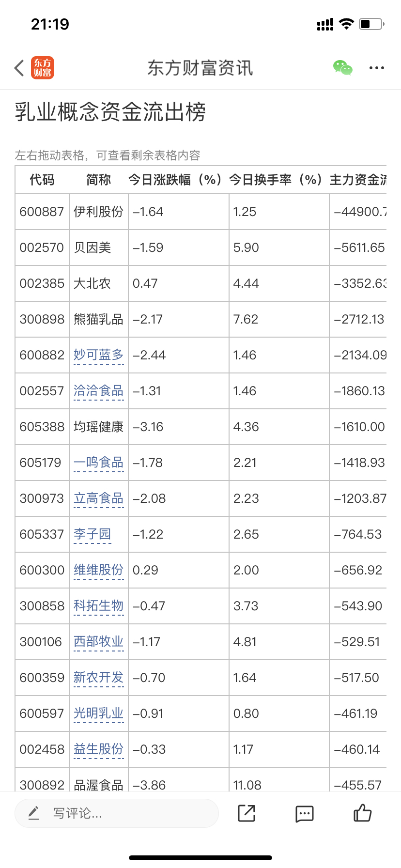The height and width of the screenshot is (868, 401).
Task: Tap the share/export icon at bottom
Action: click(247, 813)
